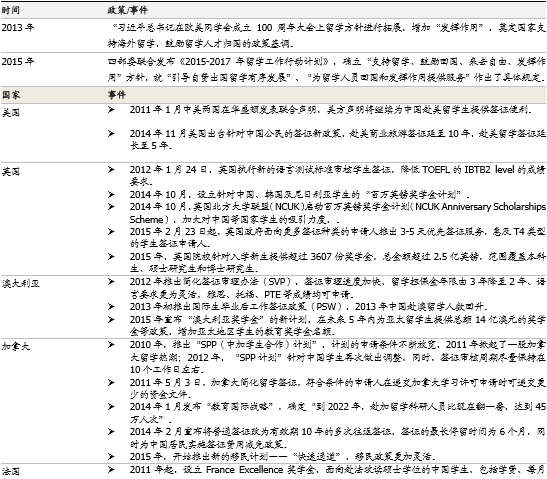Viewport: 547px width, 479px height.
Task: Click arrow bullet before NCUK scholarship item
Action: (111, 207)
